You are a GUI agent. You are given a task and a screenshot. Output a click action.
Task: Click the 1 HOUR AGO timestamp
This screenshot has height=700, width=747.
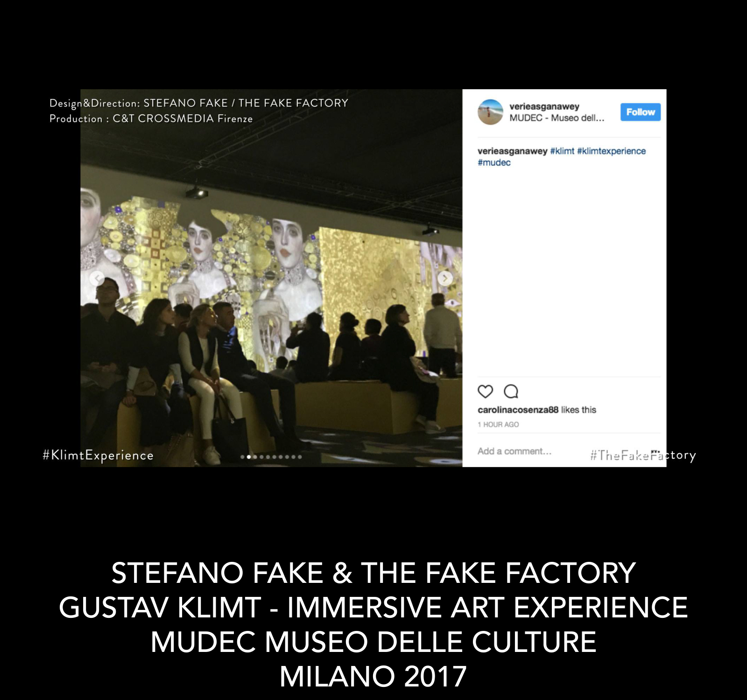click(x=498, y=424)
